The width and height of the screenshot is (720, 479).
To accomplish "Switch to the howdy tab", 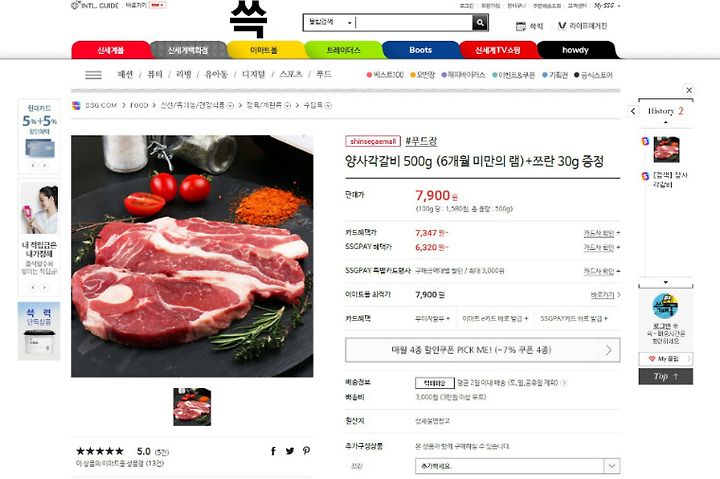I will tap(575, 50).
